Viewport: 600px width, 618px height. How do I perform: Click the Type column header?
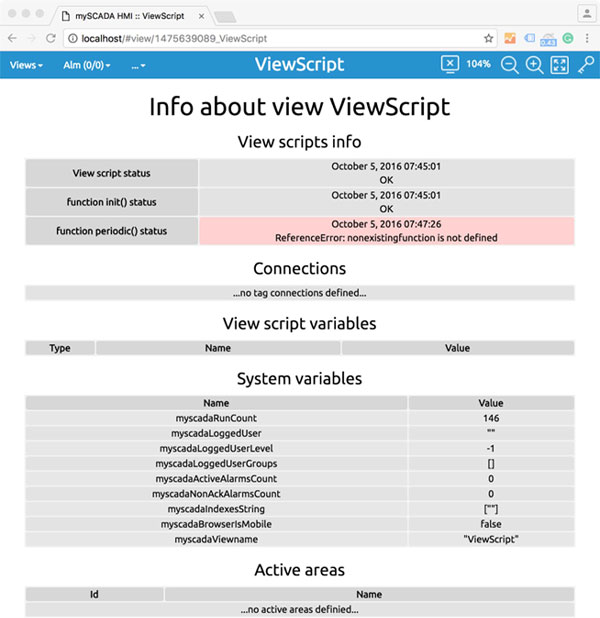(x=60, y=348)
